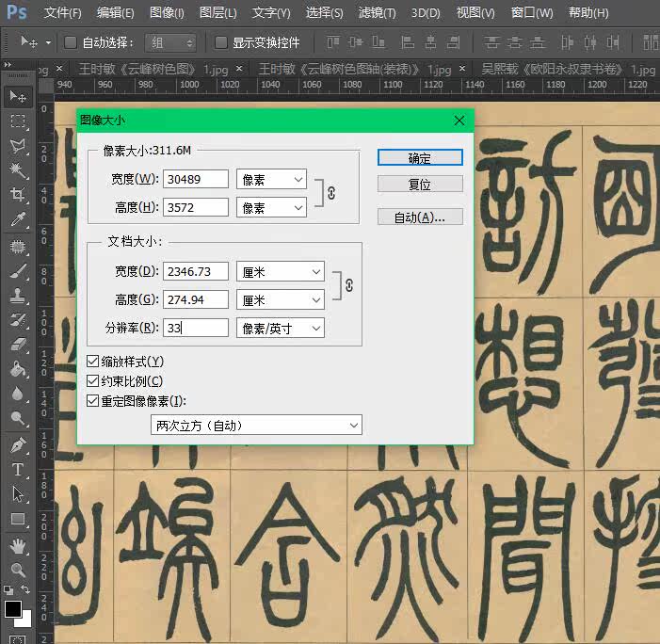Uncheck the 缩放样式 checkbox
The width and height of the screenshot is (660, 644).
(x=92, y=362)
